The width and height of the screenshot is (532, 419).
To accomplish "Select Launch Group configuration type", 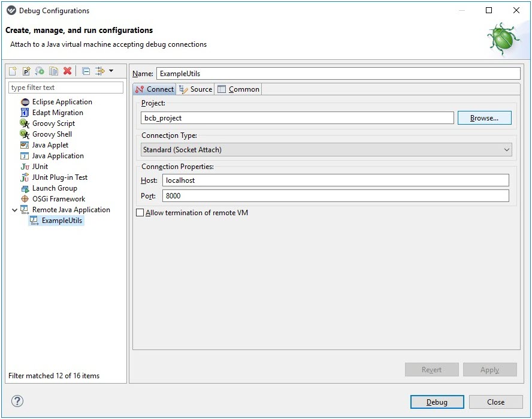I will coord(55,188).
